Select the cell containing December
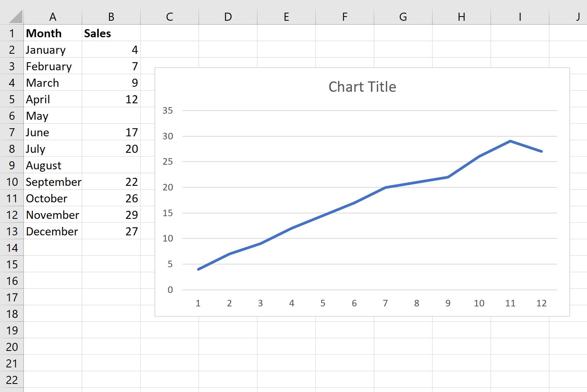 (51, 231)
